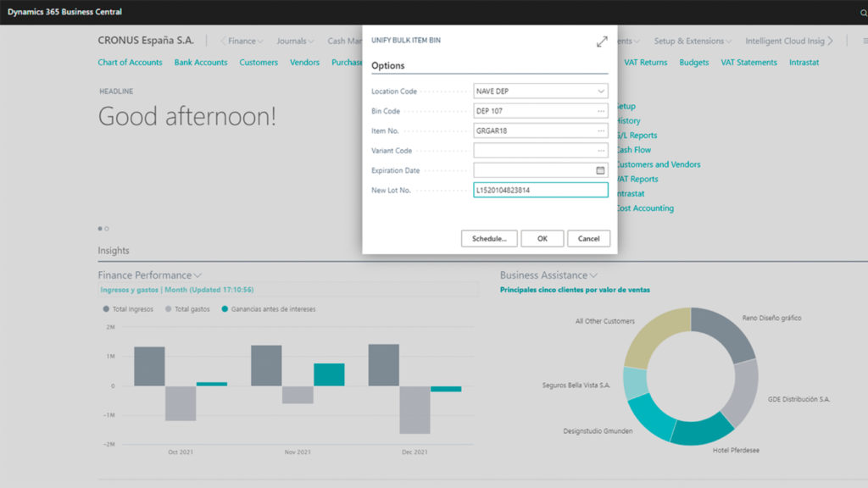
Task: Open the History link
Action: [629, 120]
